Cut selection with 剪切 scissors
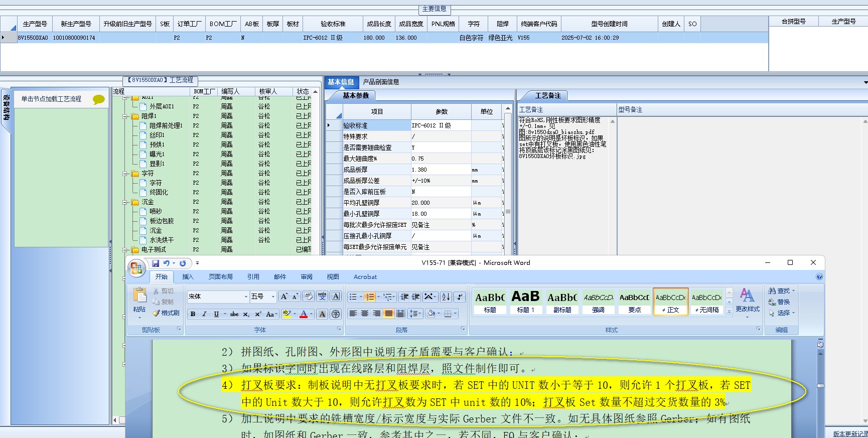Image resolution: width=868 pixels, height=438 pixels. pos(163,291)
